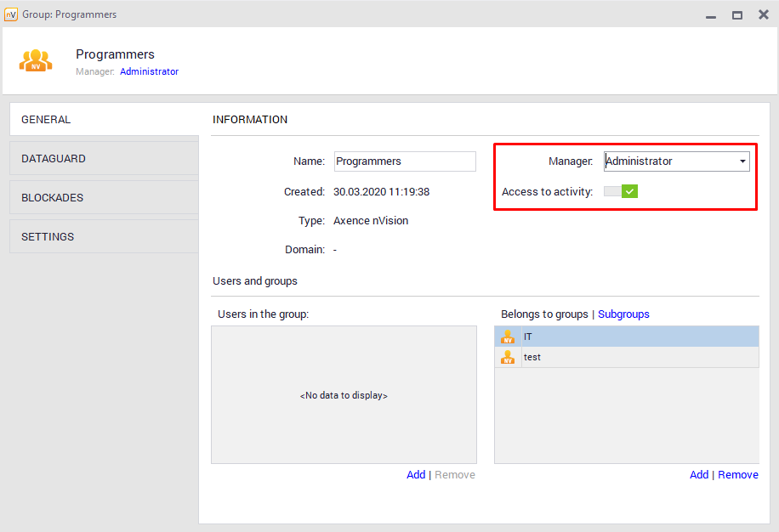Show the Subgroups view
The image size is (779, 532).
(x=623, y=314)
